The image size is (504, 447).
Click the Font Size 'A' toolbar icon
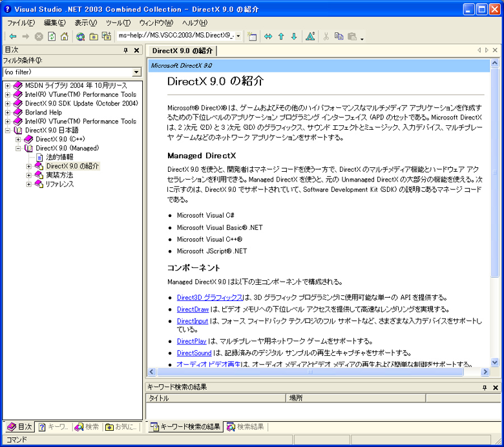pos(310,36)
